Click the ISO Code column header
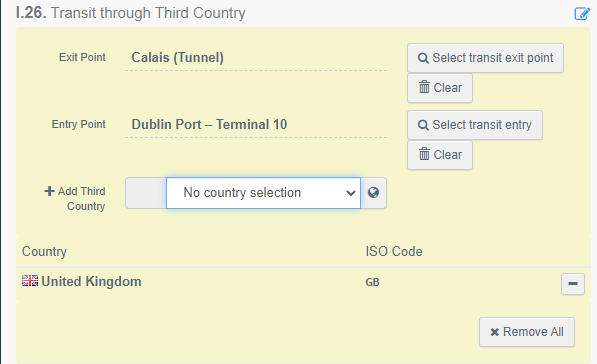The image size is (597, 364). pos(394,252)
